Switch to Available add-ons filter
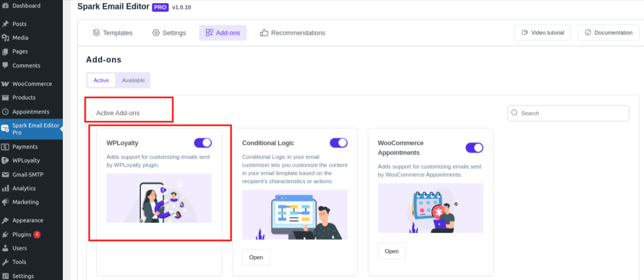This screenshot has width=644, height=280. (133, 80)
